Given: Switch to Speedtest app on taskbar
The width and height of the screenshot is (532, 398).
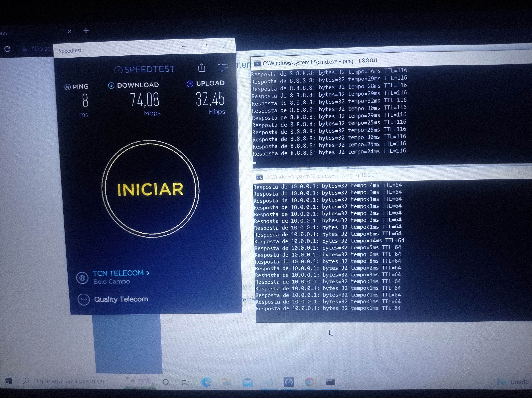Looking at the screenshot, I should (x=289, y=382).
